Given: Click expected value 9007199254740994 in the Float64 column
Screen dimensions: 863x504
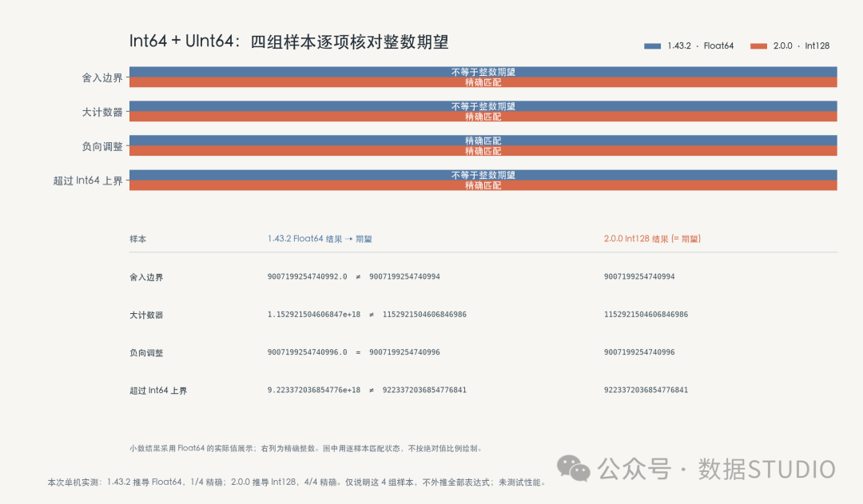Looking at the screenshot, I should pos(404,276).
